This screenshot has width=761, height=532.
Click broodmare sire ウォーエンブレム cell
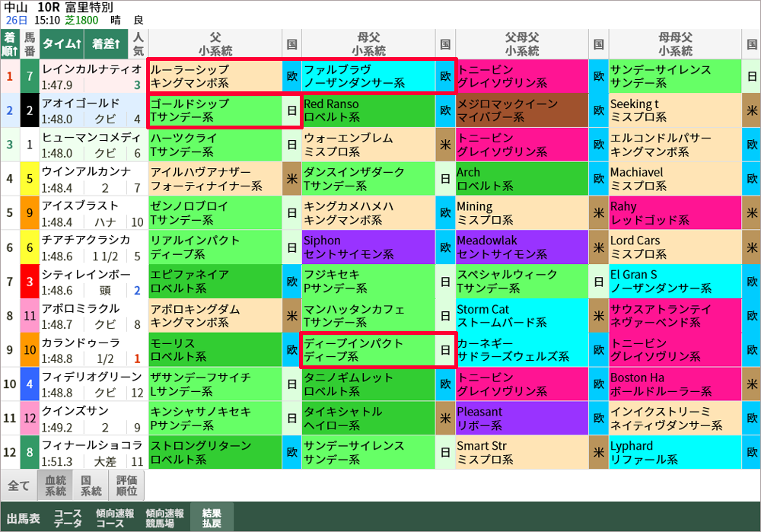pos(368,145)
